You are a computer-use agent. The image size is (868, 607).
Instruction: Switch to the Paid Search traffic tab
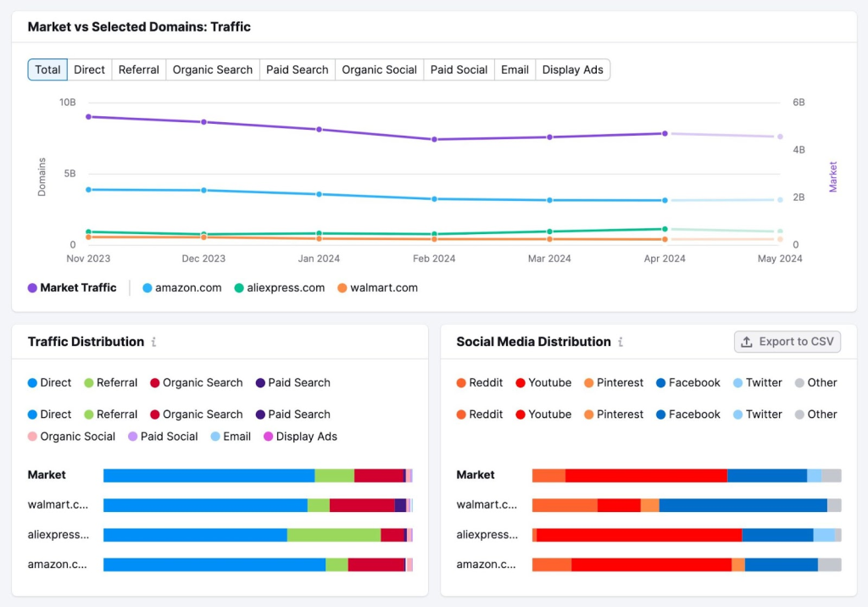pyautogui.click(x=297, y=70)
